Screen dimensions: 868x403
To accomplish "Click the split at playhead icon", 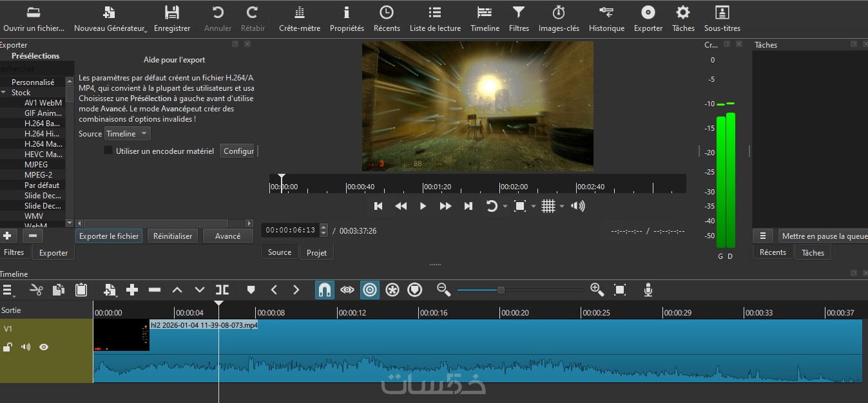I will 222,290.
